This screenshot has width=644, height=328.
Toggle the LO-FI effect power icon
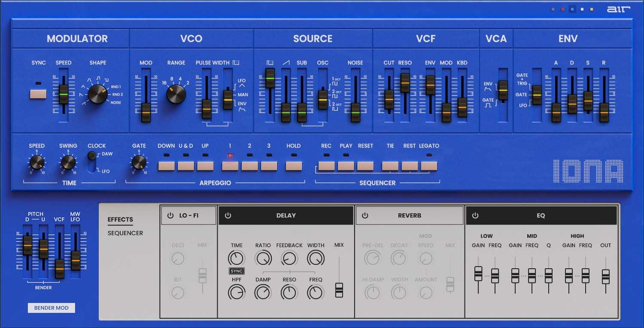[170, 215]
